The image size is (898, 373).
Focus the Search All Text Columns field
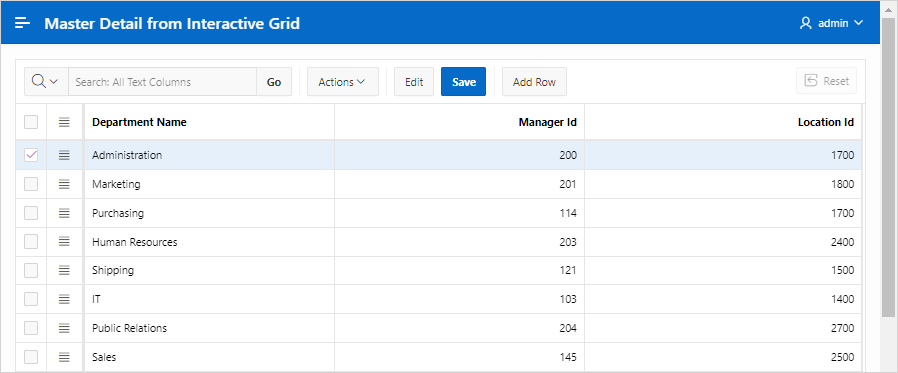tap(163, 81)
